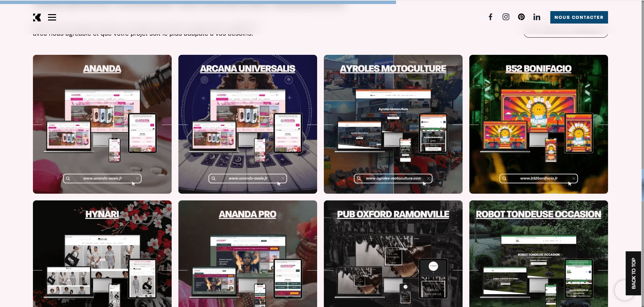Viewport: 644px width, 307px height.
Task: Open the ROBOT TONDEUSE OCCASION title
Action: click(539, 214)
